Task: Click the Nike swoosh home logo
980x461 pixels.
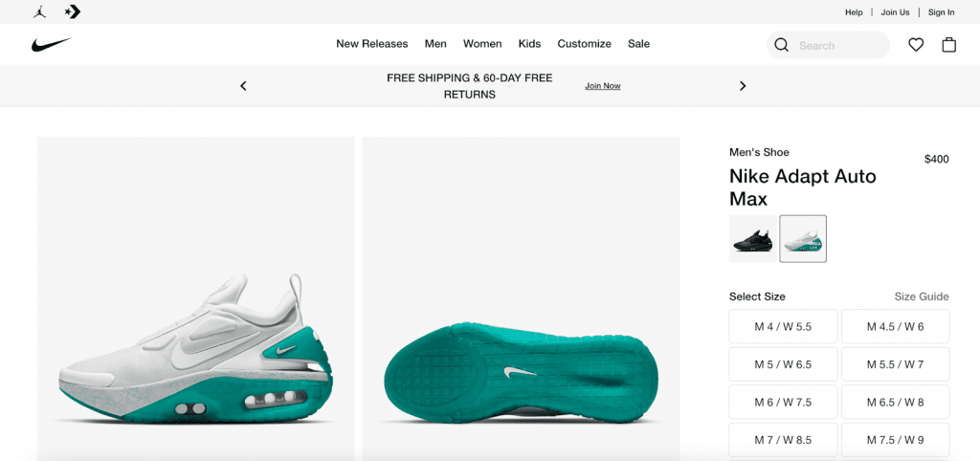Action: point(51,45)
